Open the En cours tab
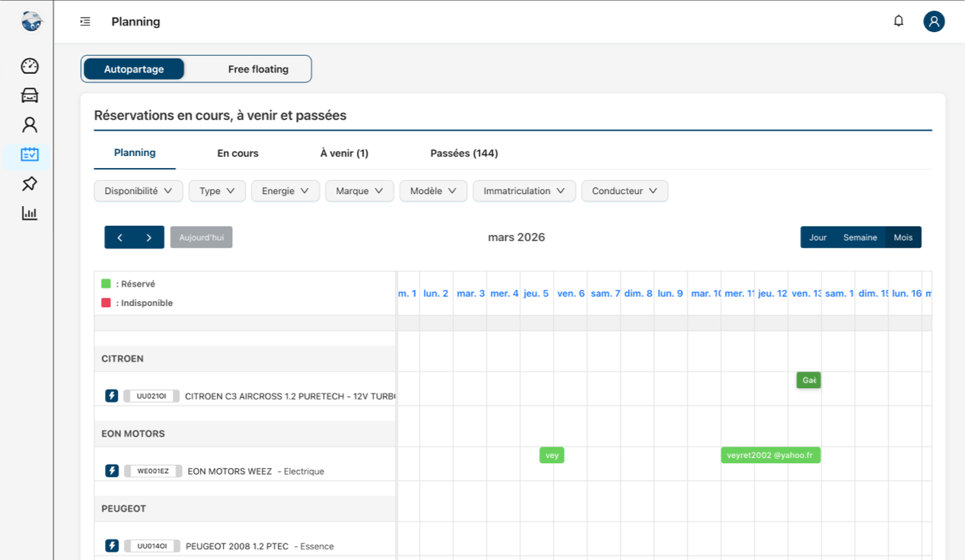 (238, 153)
